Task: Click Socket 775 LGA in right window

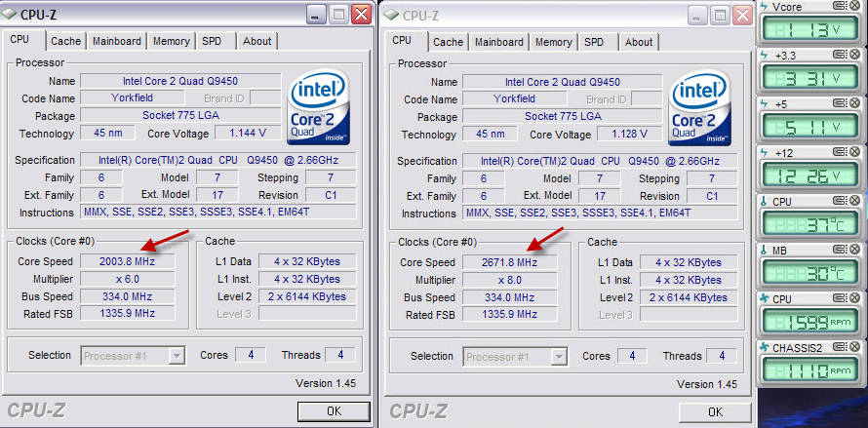Action: pos(563,117)
